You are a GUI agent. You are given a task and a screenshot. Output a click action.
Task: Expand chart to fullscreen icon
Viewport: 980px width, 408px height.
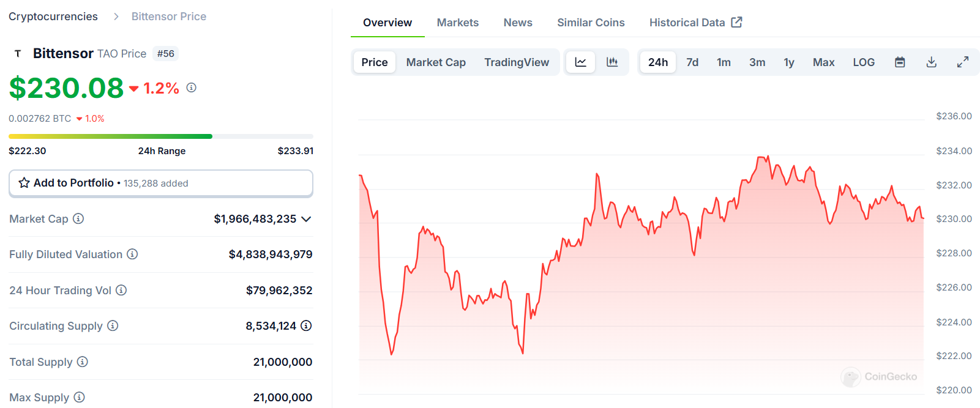pyautogui.click(x=963, y=62)
